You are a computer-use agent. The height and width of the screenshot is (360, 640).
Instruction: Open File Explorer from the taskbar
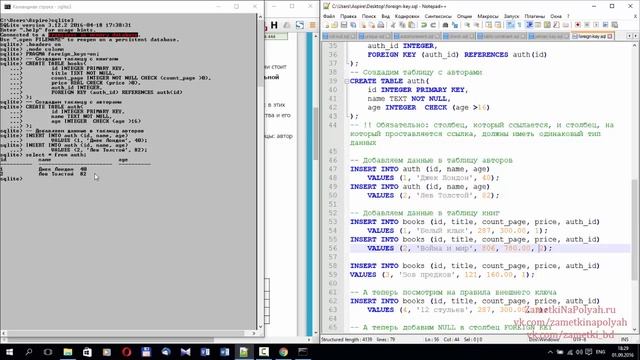68,352
